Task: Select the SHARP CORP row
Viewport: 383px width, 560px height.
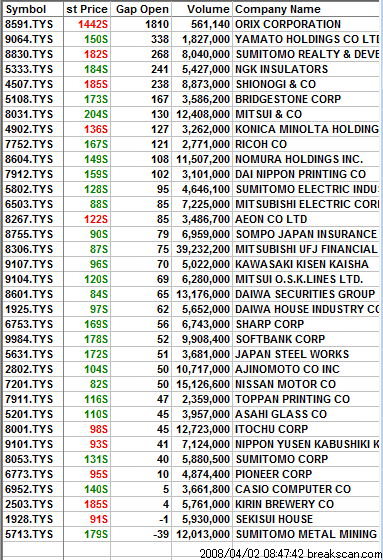Action: coord(191,324)
